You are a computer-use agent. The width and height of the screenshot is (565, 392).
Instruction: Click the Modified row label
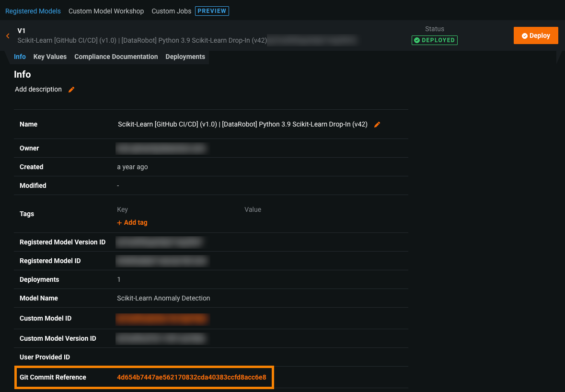click(33, 185)
